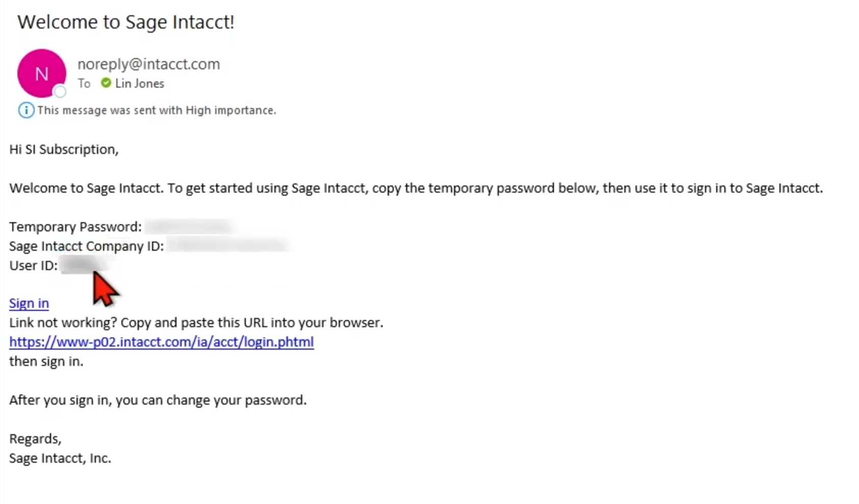Click the Sage Intacct Company ID: label
Viewport: 859px width, 504px height.
(x=87, y=246)
